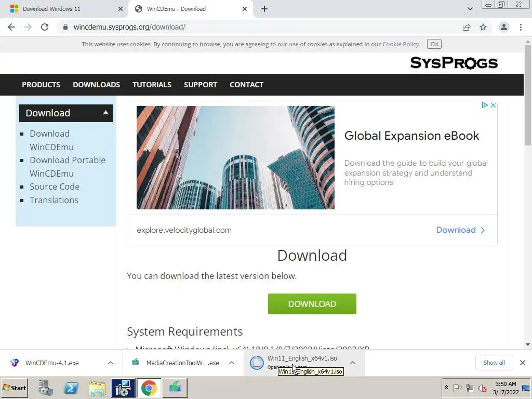Screen dimensions: 532x399
Task: Click Show all downloads button
Action: pos(494,363)
